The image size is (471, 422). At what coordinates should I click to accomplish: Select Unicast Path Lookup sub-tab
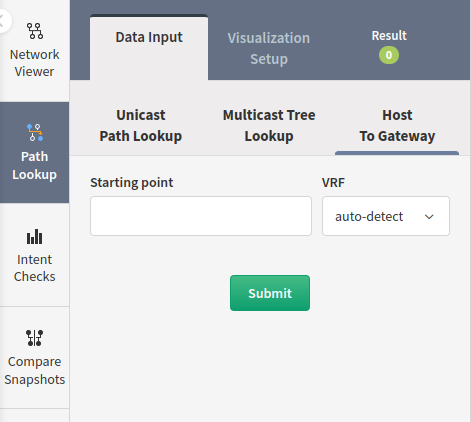tap(141, 126)
